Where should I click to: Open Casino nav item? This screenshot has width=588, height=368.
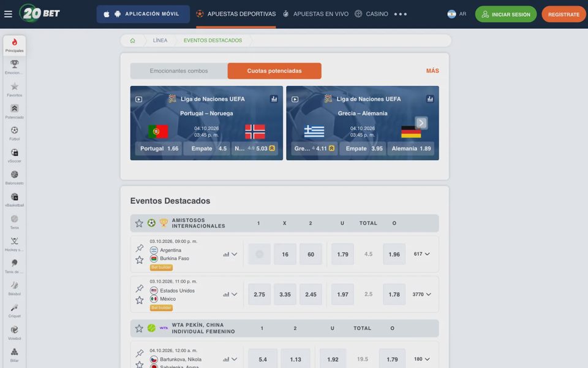click(371, 14)
